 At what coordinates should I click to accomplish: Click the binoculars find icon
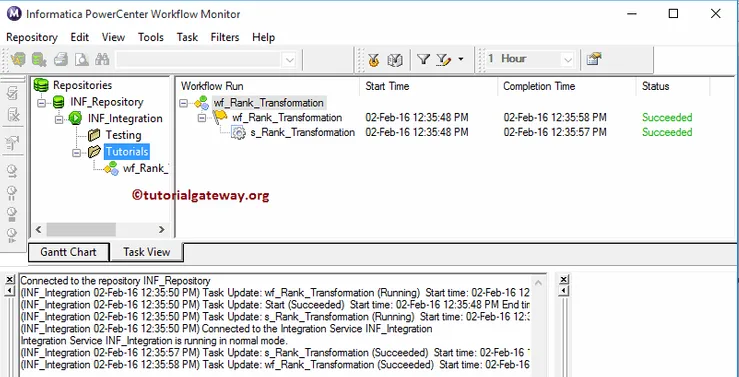click(102, 59)
